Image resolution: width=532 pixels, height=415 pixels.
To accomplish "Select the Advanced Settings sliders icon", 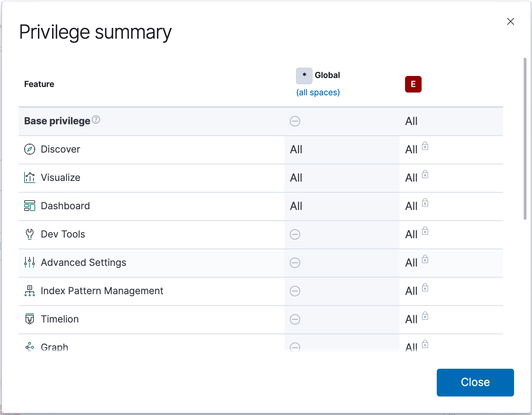I will click(30, 263).
